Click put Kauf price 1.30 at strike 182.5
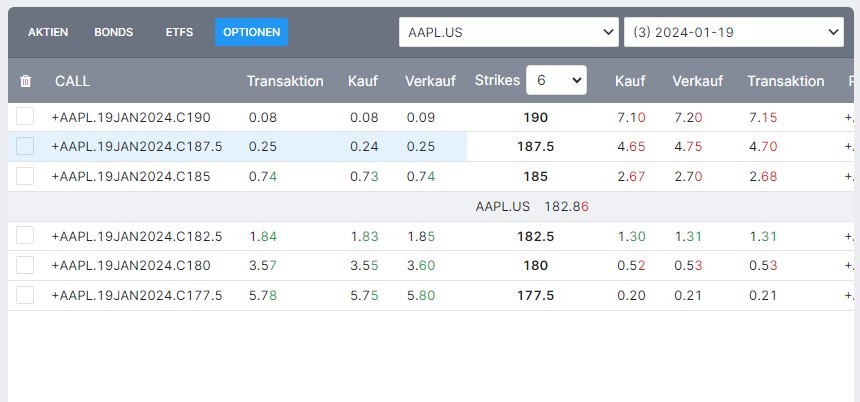The image size is (860, 402). click(631, 236)
